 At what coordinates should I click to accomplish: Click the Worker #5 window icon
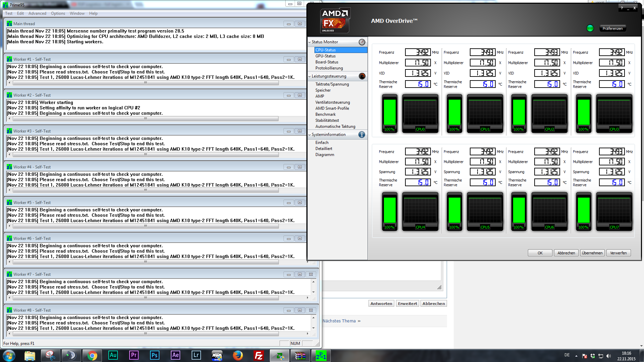[9, 202]
